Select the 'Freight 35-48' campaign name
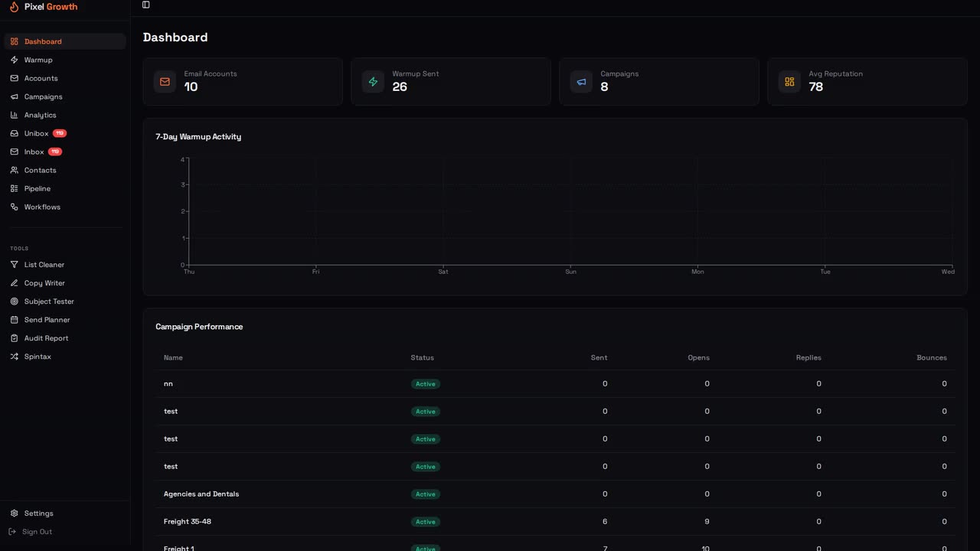This screenshot has height=551, width=980. click(x=188, y=521)
